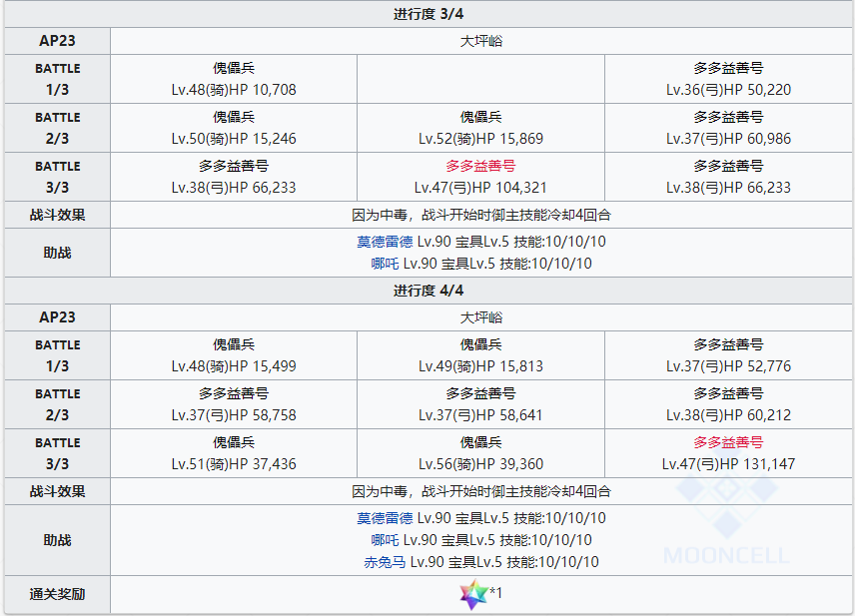The height and width of the screenshot is (616, 855).
Task: Open 莫德雷德 link in 进行度 3/4 support row
Action: pos(385,242)
